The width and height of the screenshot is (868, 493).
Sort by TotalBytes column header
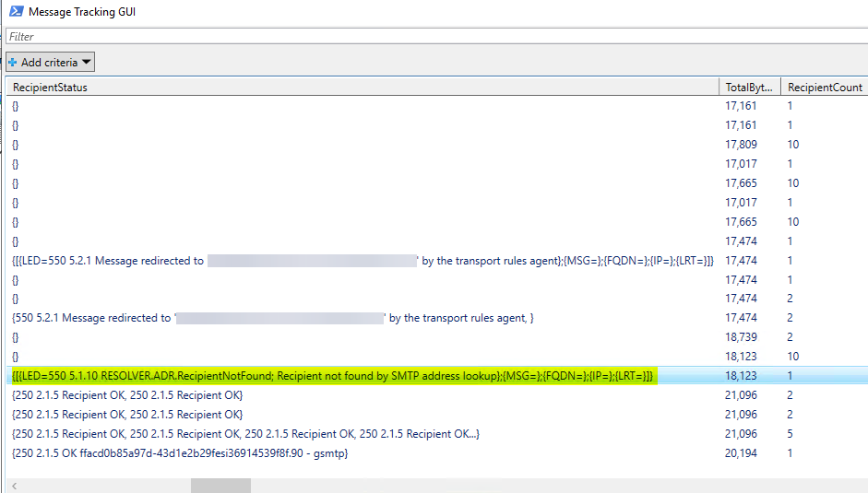click(x=748, y=88)
